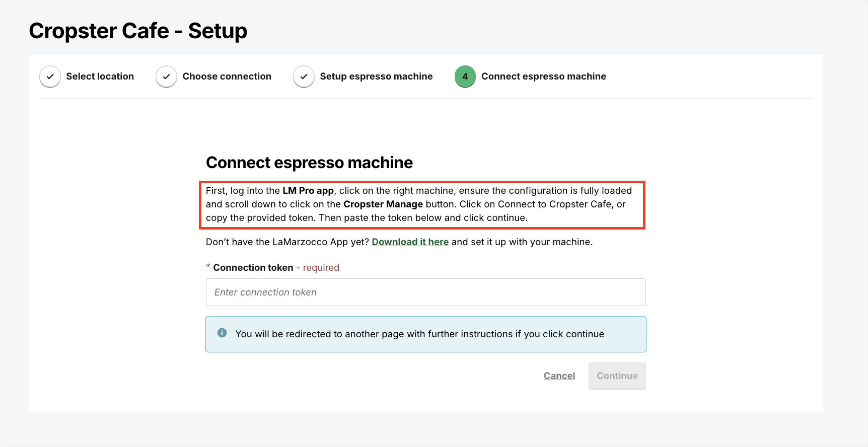This screenshot has width=868, height=447.
Task: Click the info icon in the redirect notice
Action: pyautogui.click(x=222, y=333)
